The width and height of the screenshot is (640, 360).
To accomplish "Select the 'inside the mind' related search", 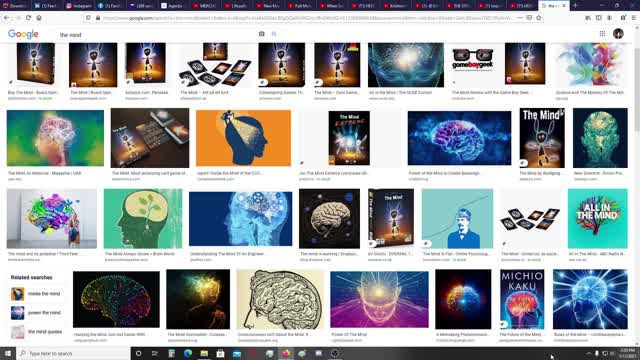I will pos(36,294).
